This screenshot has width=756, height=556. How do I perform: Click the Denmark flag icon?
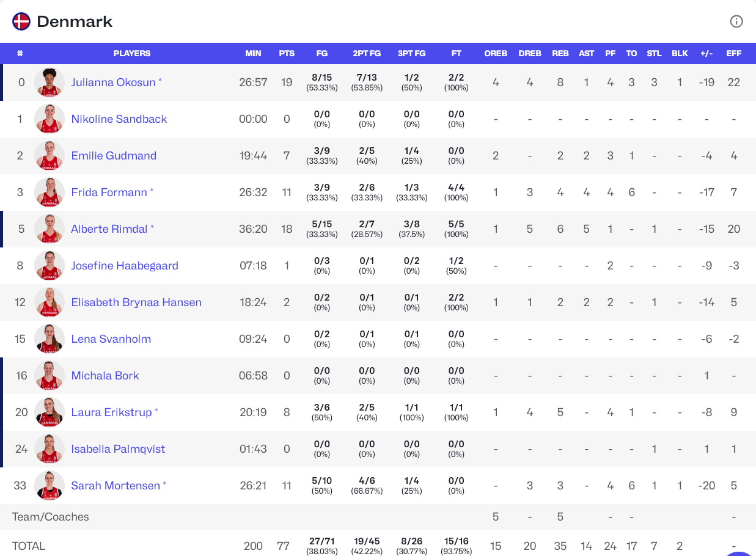[x=21, y=21]
